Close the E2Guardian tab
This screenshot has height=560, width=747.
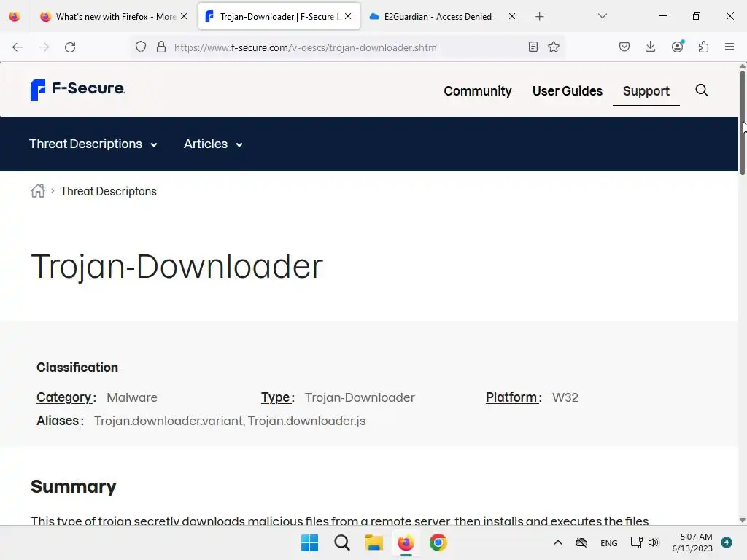512,16
